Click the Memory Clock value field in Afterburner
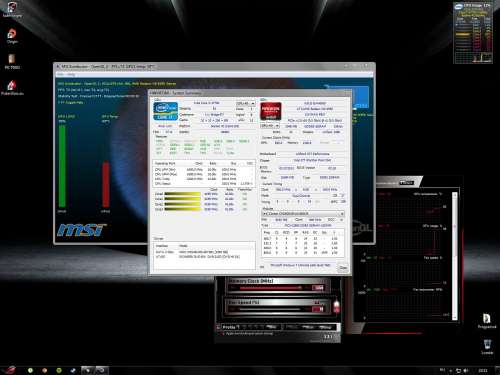 pyautogui.click(x=319, y=288)
